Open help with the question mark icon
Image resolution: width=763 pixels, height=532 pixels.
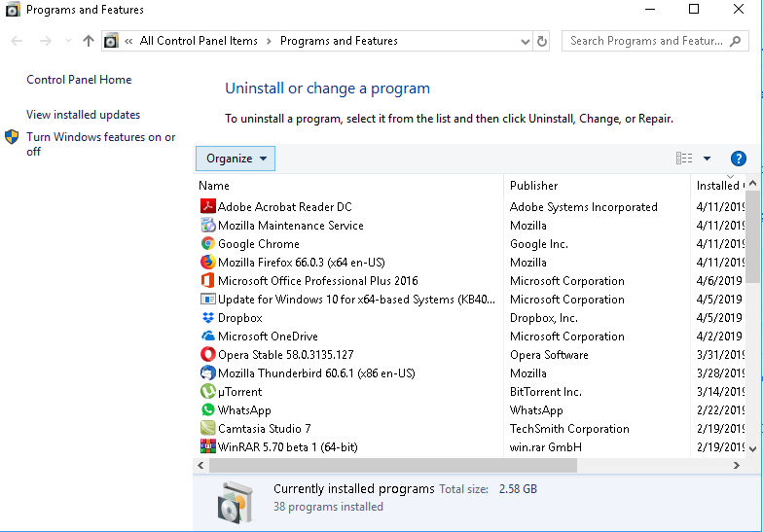738,159
